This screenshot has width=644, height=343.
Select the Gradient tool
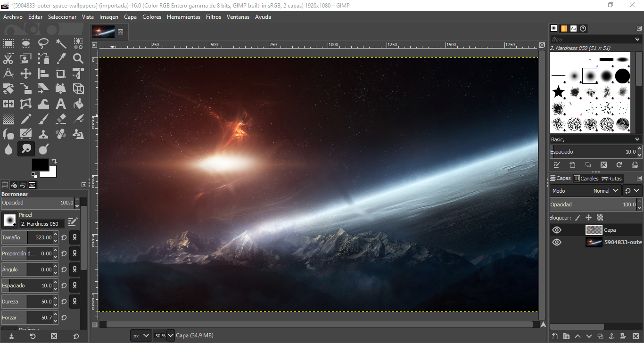coord(8,119)
